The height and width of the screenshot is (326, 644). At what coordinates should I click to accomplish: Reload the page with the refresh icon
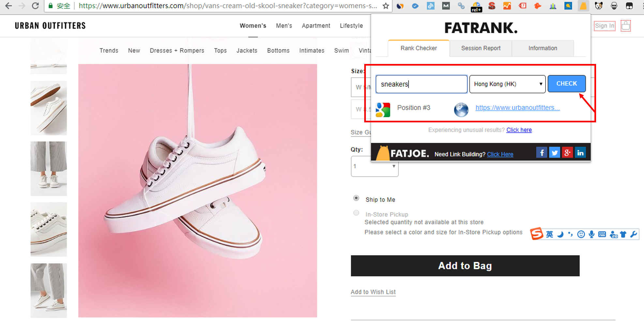point(35,6)
